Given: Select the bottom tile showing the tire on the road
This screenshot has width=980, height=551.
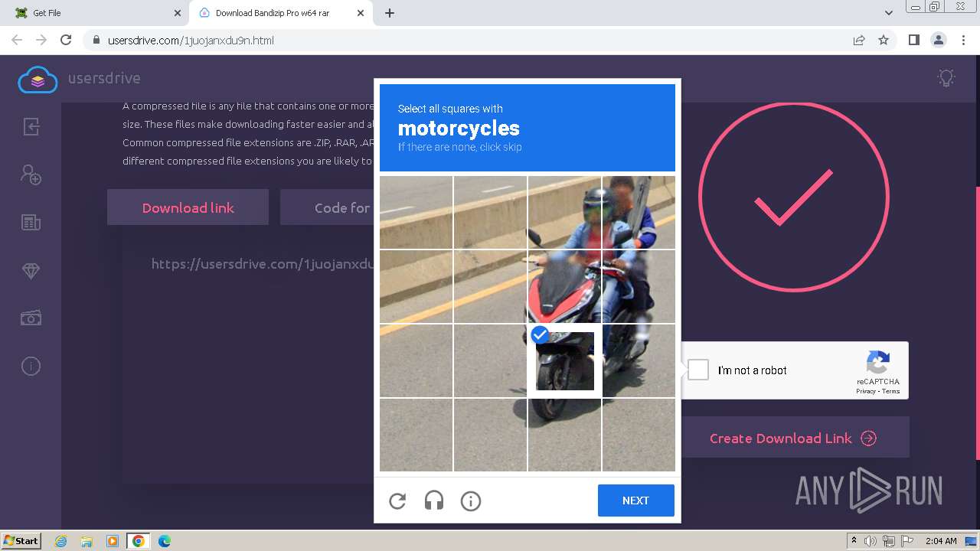Looking at the screenshot, I should (565, 435).
